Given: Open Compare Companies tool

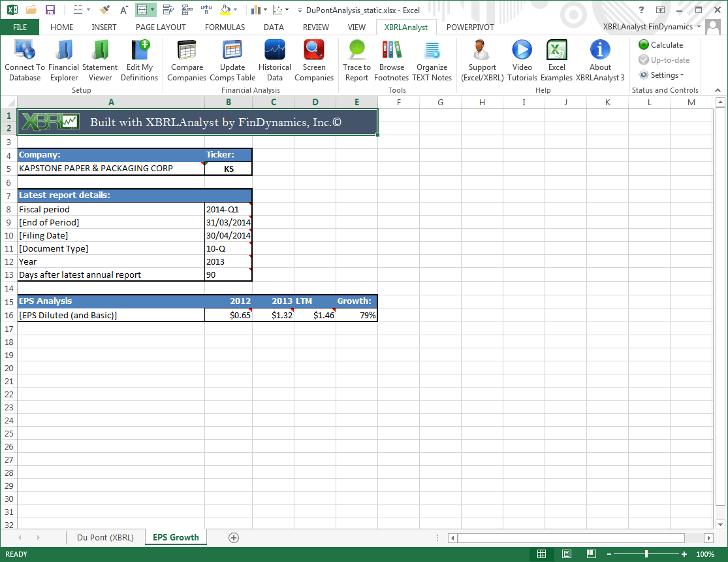Looking at the screenshot, I should 187,61.
